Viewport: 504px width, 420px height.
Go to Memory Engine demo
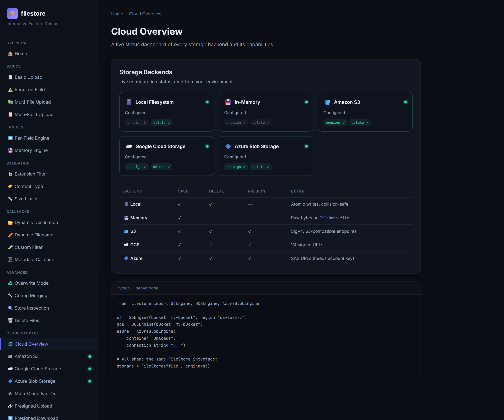49,150
